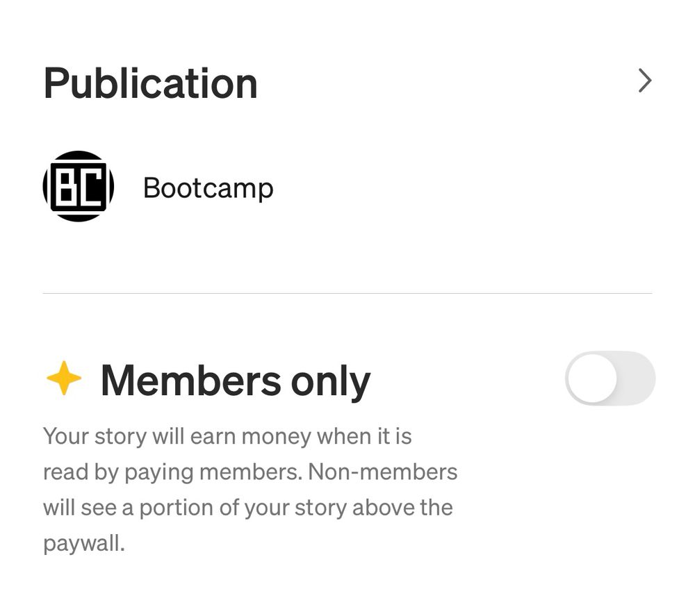Click the Bootcamp publication name
The height and width of the screenshot is (616, 695).
[x=208, y=187]
